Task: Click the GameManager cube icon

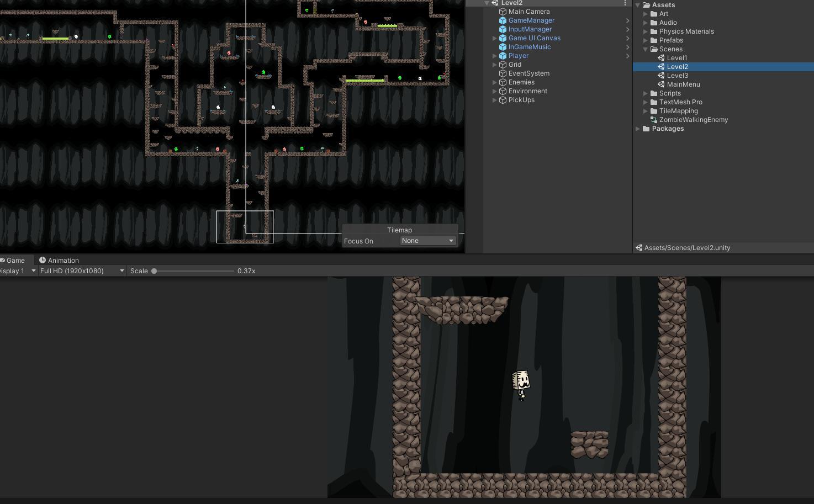Action: point(502,20)
